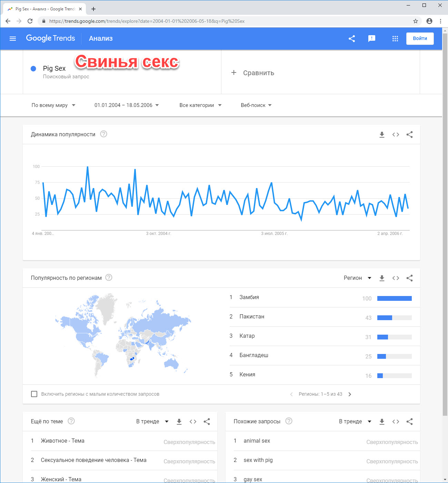
Task: Open the Google apps grid
Action: coord(395,39)
